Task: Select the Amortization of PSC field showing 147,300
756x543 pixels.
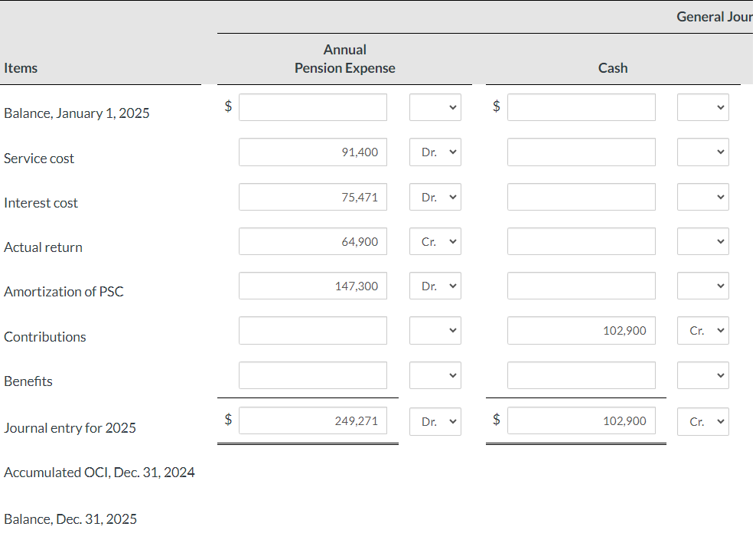Action: (312, 286)
